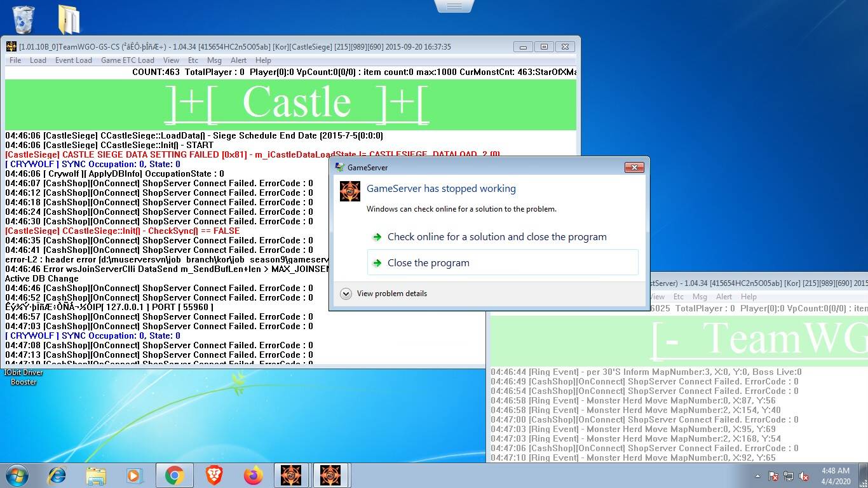
Task: Launch Google Chrome from the taskbar
Action: click(x=175, y=475)
